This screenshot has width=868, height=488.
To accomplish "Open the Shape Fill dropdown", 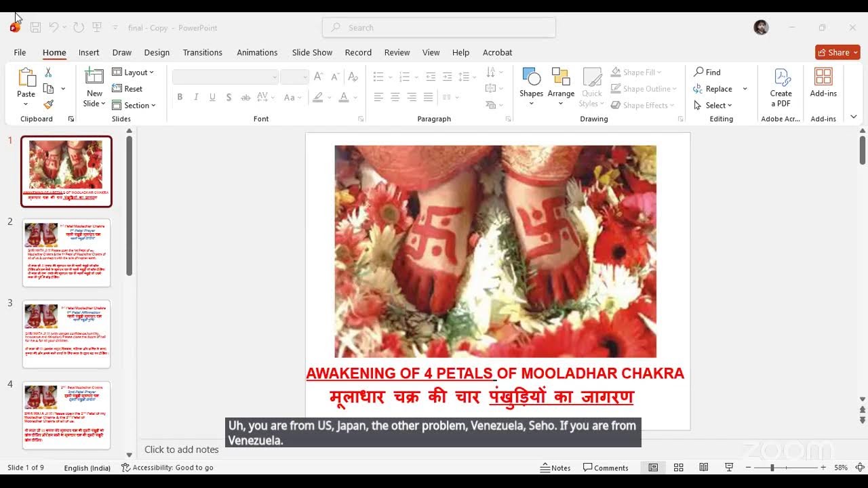I will tap(636, 73).
